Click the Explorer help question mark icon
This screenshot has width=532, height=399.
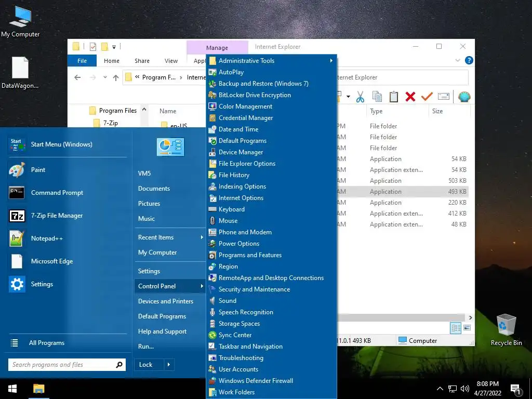coord(469,60)
